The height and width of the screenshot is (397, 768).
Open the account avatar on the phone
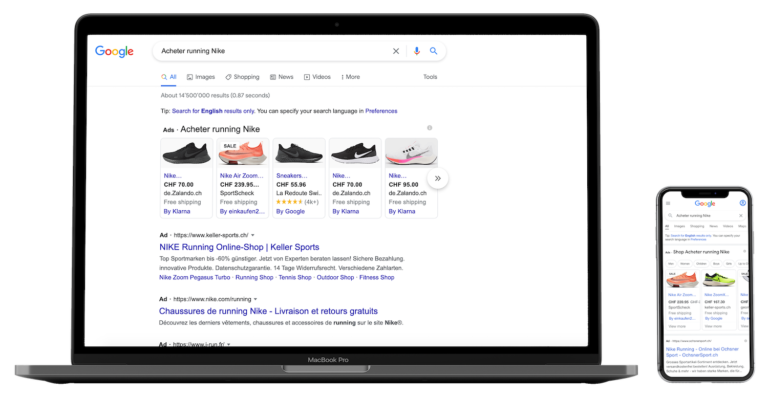[x=743, y=203]
